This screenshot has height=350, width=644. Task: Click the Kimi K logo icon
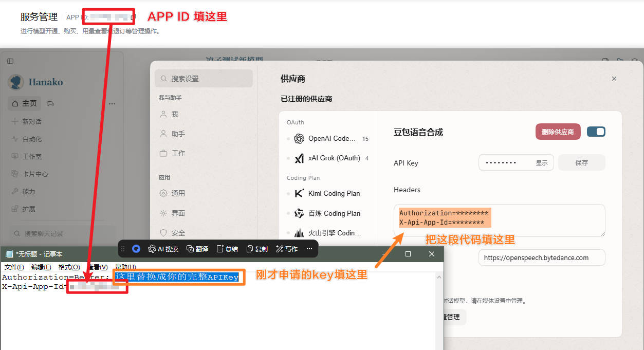(299, 193)
